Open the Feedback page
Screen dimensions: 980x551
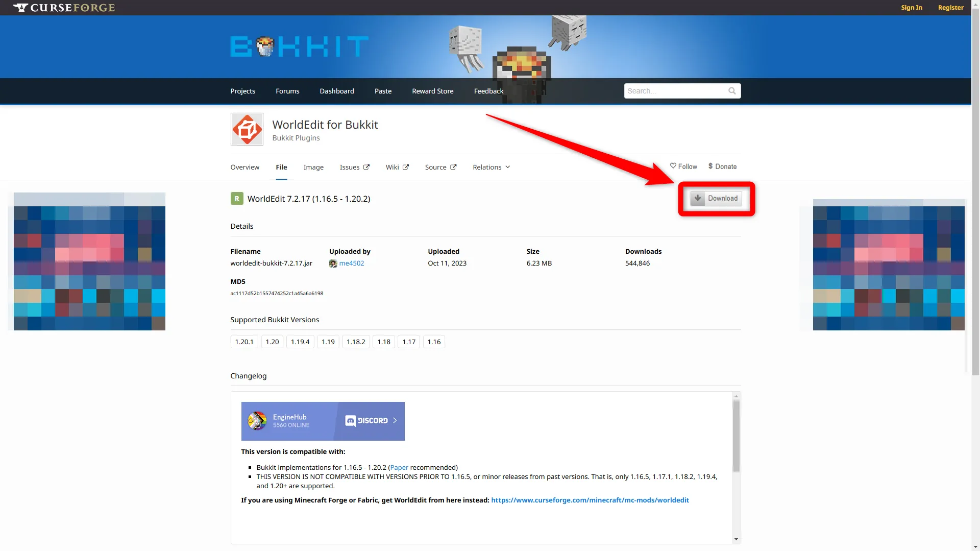(489, 91)
